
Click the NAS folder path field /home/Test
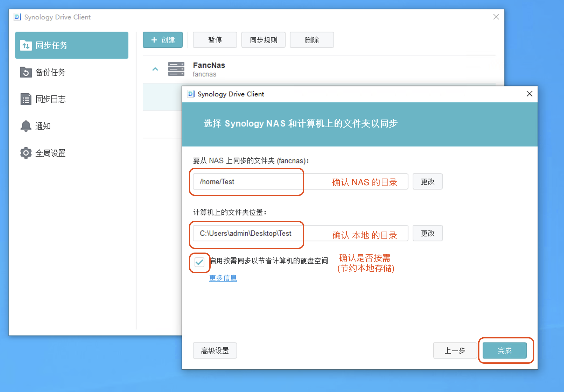tap(301, 181)
